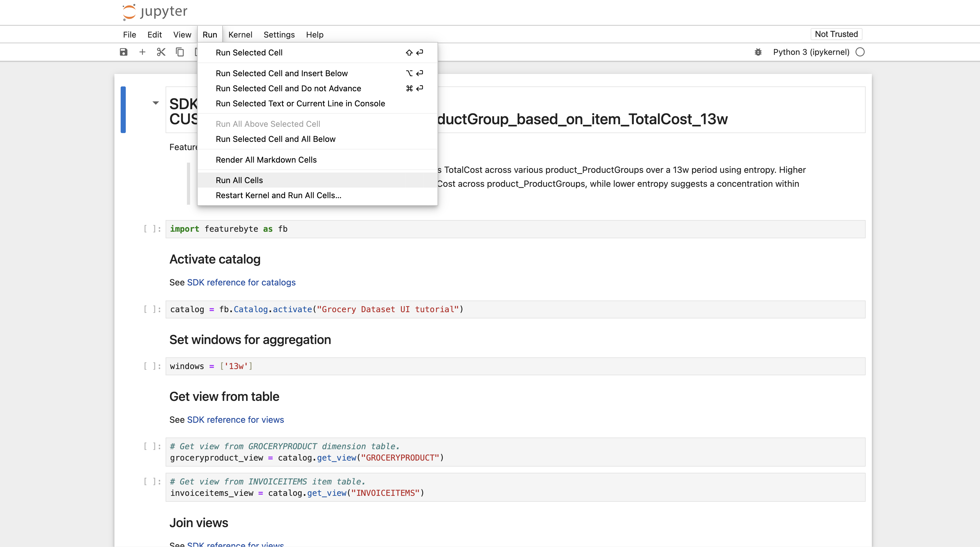Save the notebook with the disk icon
980x547 pixels.
[124, 52]
